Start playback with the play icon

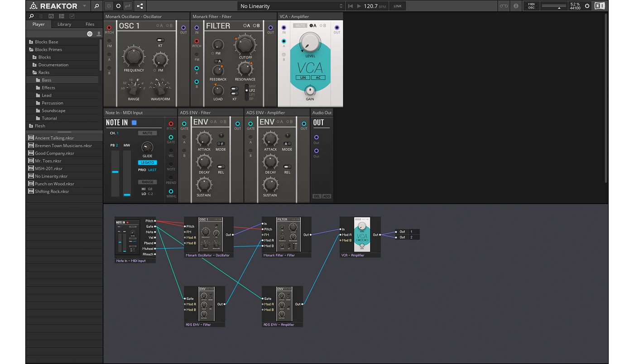click(359, 6)
